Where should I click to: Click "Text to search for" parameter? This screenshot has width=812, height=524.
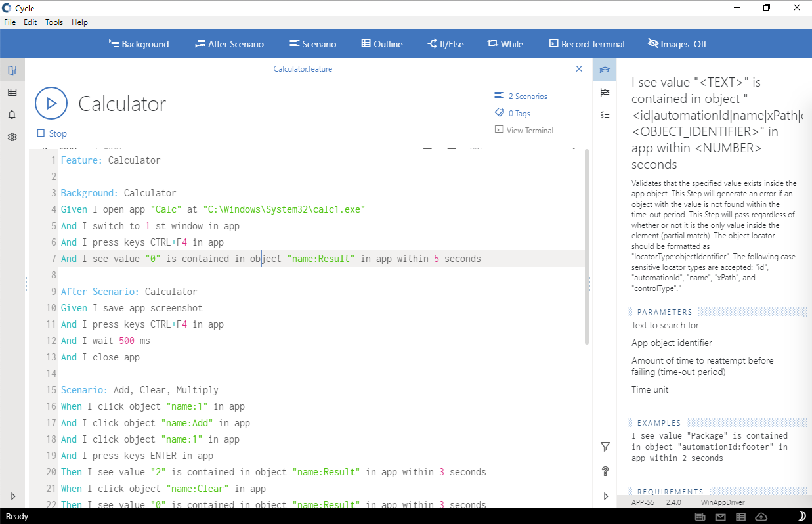665,325
